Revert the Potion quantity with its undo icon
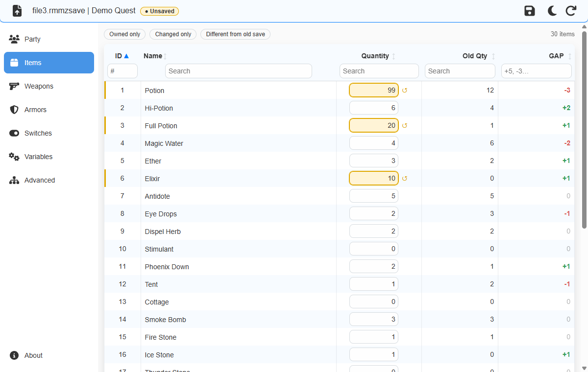The height and width of the screenshot is (372, 588). tap(405, 90)
